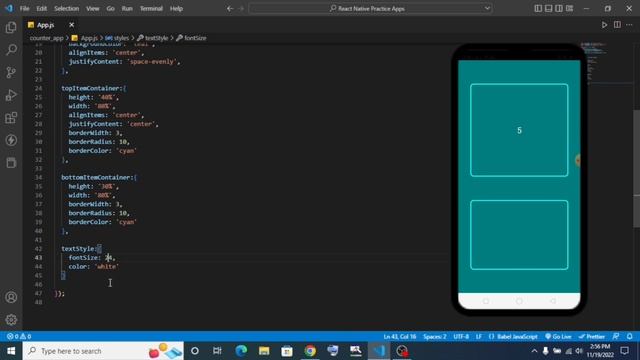640x360 pixels.
Task: Click the errors and warnings status indicator
Action: (x=19, y=337)
